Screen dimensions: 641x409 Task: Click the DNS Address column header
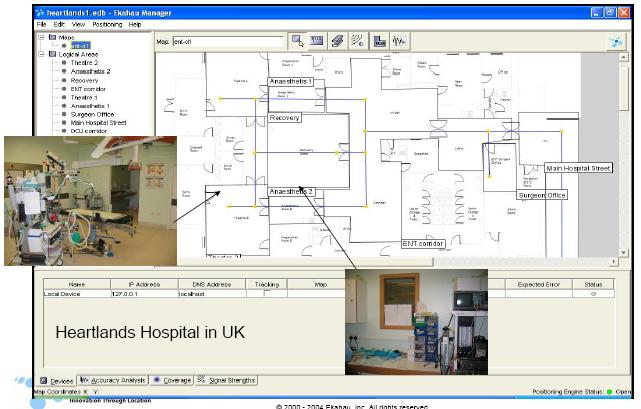(212, 284)
